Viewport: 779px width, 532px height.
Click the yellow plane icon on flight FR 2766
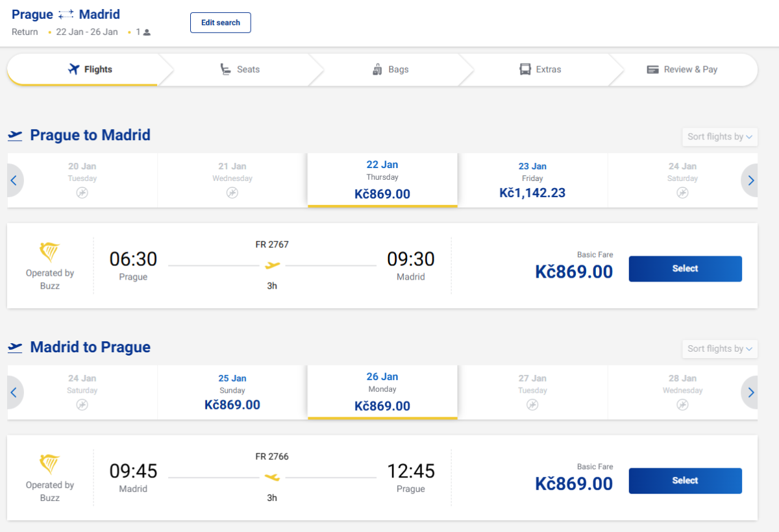273,477
